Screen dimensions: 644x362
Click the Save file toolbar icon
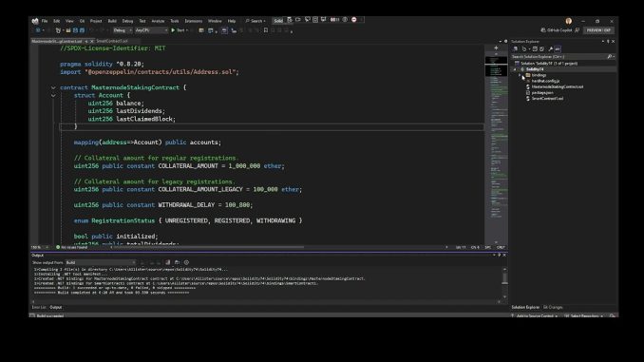click(x=75, y=30)
